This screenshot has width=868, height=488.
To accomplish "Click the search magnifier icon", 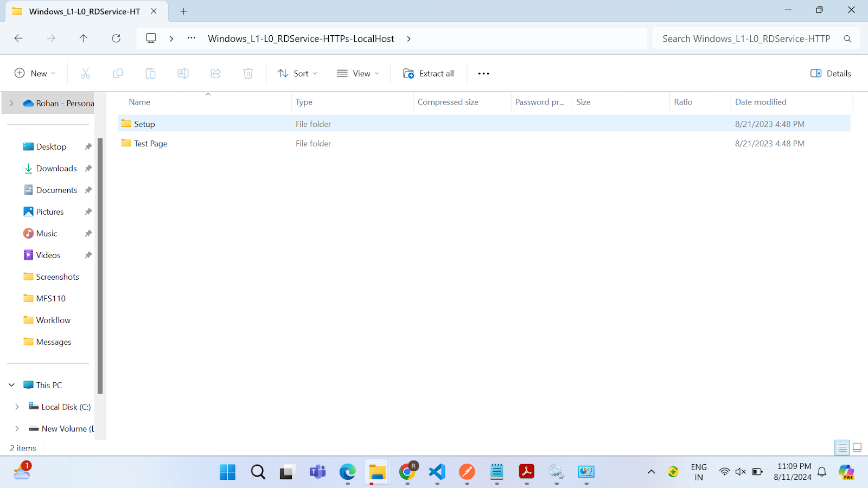I will (847, 38).
